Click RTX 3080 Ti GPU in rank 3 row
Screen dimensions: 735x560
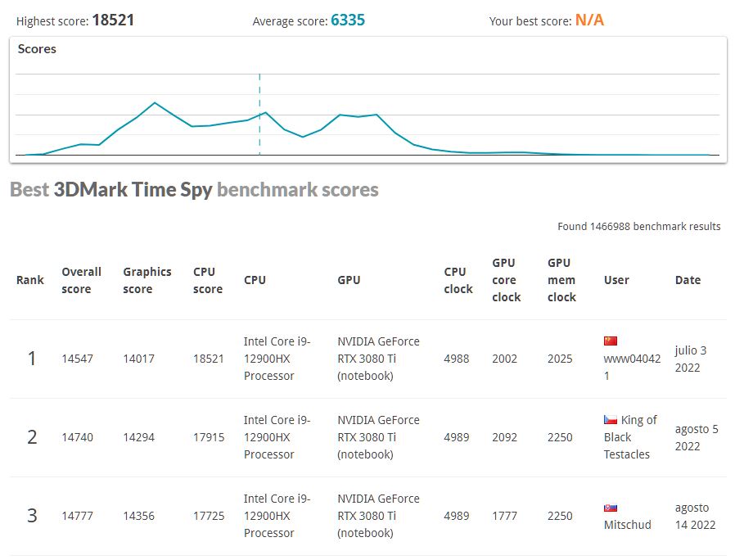click(x=378, y=516)
